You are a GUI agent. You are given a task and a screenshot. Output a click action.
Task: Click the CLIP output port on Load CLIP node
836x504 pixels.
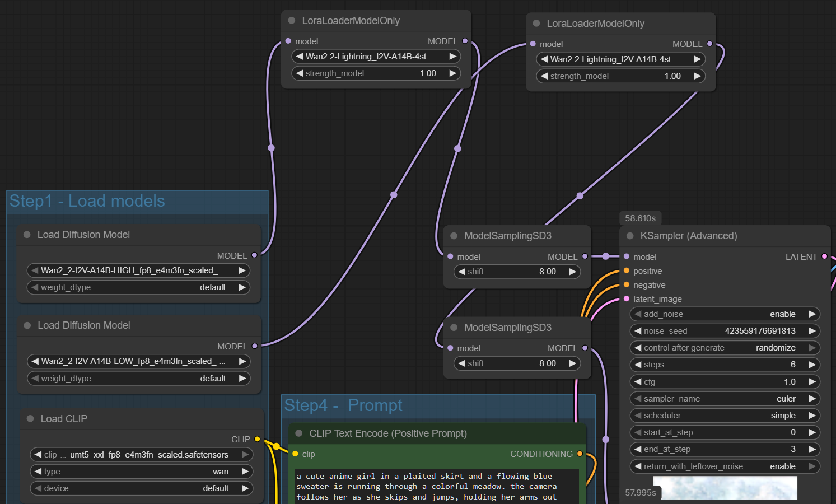click(258, 439)
